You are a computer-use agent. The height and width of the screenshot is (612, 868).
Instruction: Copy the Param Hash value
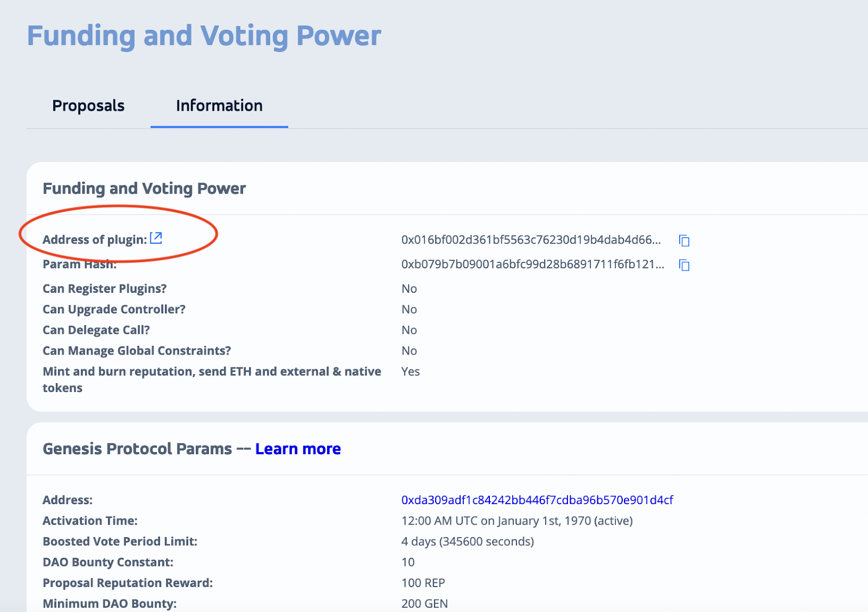684,265
